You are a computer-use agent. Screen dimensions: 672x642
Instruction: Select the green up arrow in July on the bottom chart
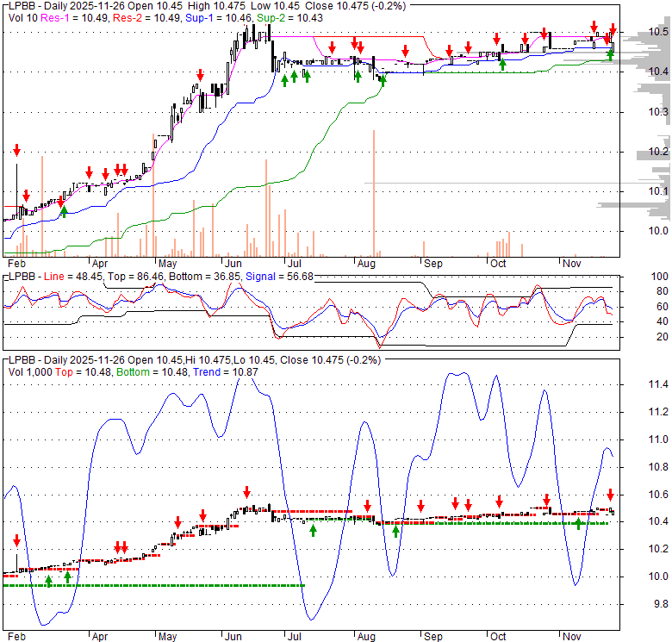(x=314, y=531)
